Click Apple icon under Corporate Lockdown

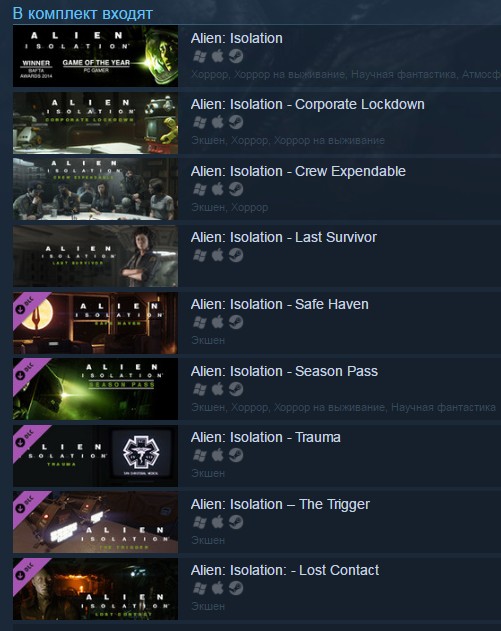coord(218,122)
